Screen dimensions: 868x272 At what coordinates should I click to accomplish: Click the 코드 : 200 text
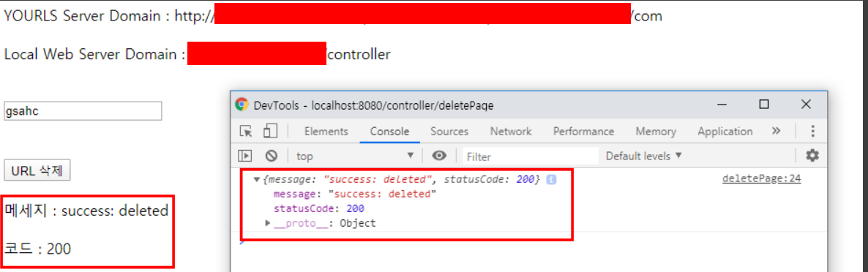pos(37,249)
